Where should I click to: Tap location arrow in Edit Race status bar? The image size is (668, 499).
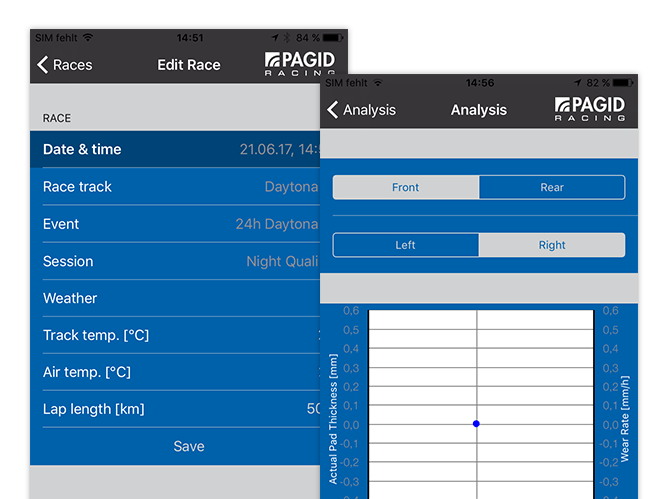(x=275, y=38)
